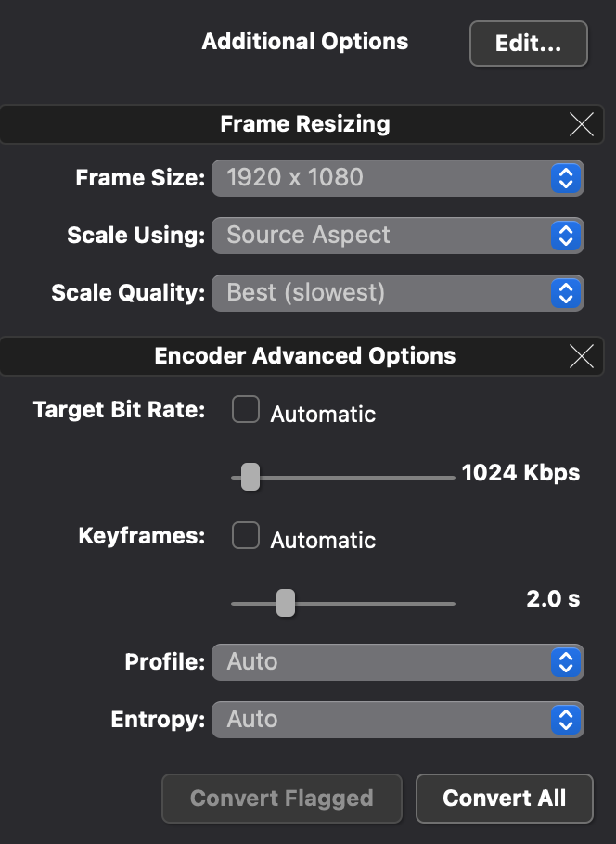This screenshot has width=616, height=844.
Task: Click the Keyframes interval slider handle
Action: 286,603
